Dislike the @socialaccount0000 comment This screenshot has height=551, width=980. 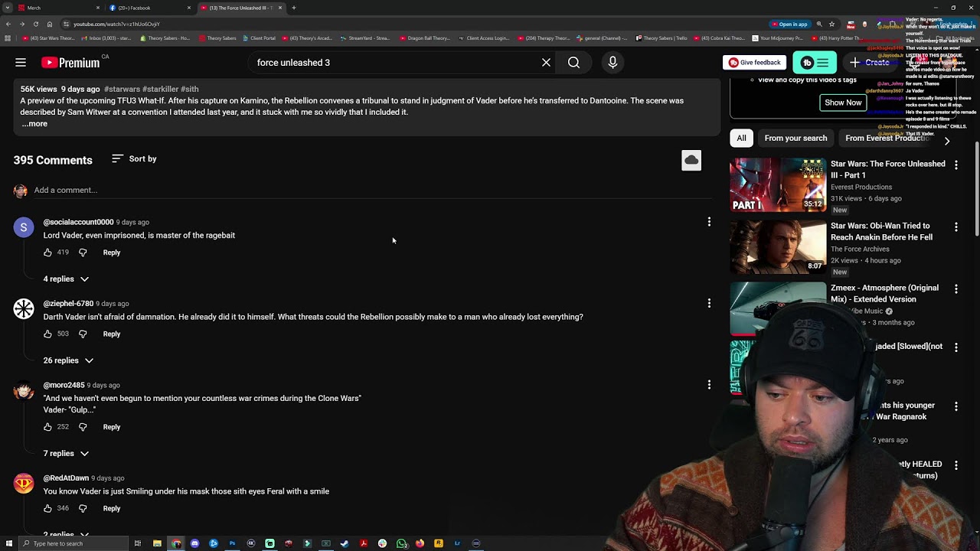pyautogui.click(x=83, y=253)
